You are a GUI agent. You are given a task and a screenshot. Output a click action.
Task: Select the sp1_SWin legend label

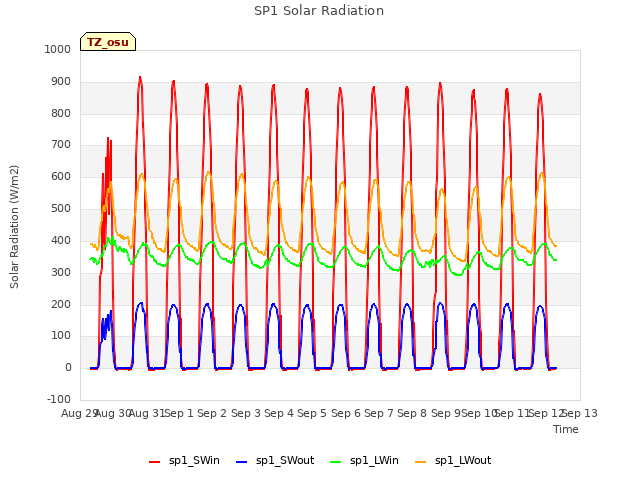[194, 461]
